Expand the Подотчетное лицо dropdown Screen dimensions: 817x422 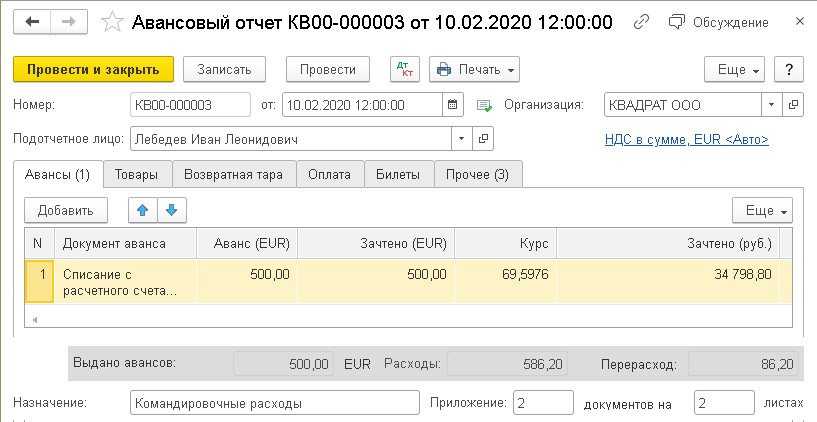[x=462, y=139]
